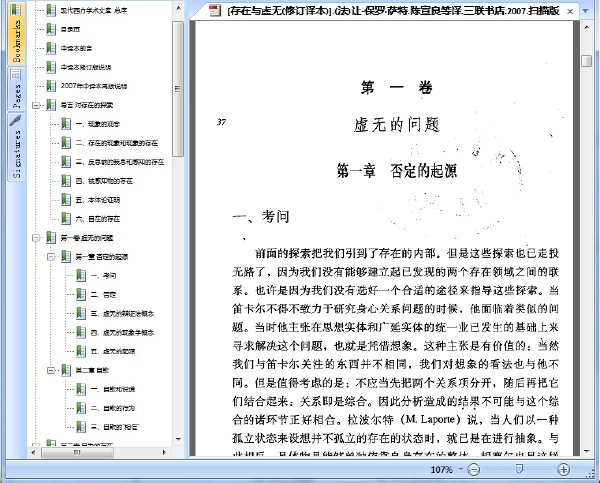Collapse the 第一章 否定的起源 bookmark branch

51,257
